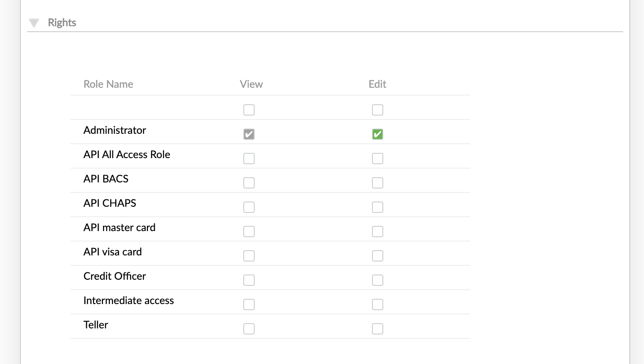The width and height of the screenshot is (644, 364).
Task: Check the View checkbox for API master card
Action: pos(249,231)
